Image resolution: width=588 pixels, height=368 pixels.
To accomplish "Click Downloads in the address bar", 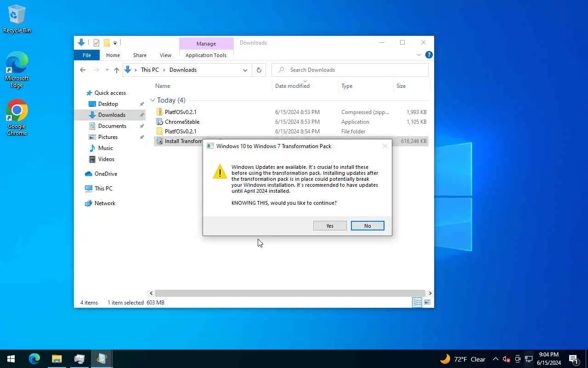I will (x=183, y=70).
